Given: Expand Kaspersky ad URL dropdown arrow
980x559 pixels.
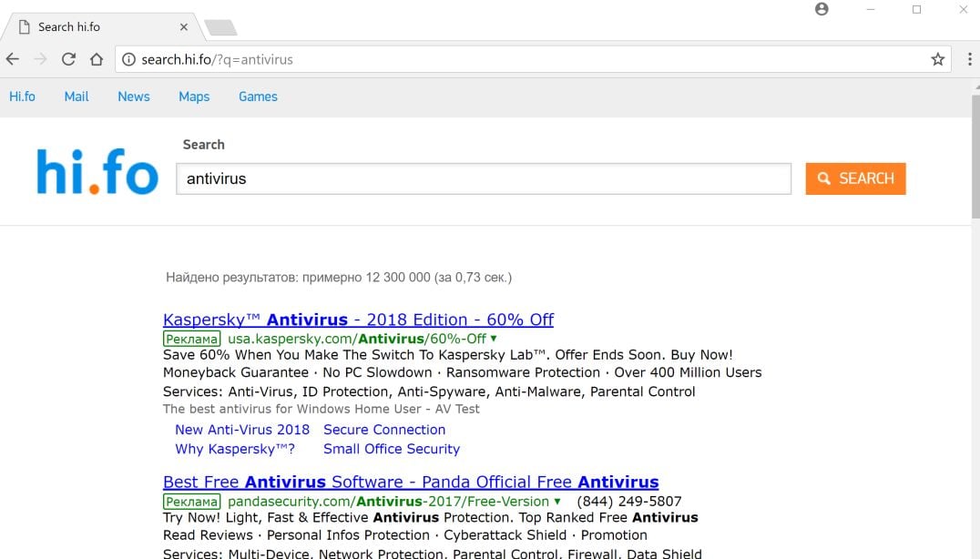Looking at the screenshot, I should coord(494,339).
